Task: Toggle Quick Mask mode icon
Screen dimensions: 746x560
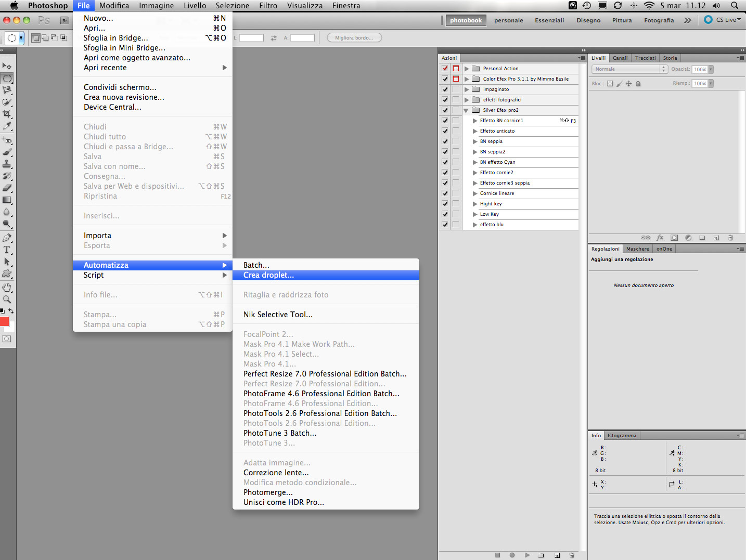Action: click(6, 338)
